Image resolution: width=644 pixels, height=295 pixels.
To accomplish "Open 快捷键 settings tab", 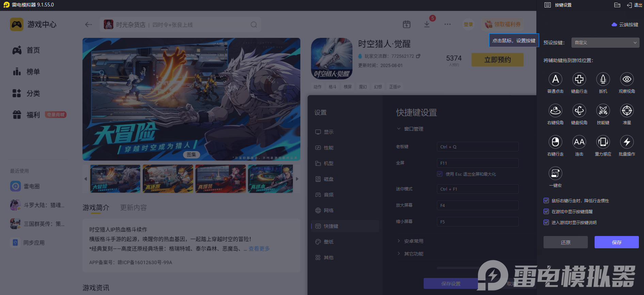I will (x=345, y=226).
